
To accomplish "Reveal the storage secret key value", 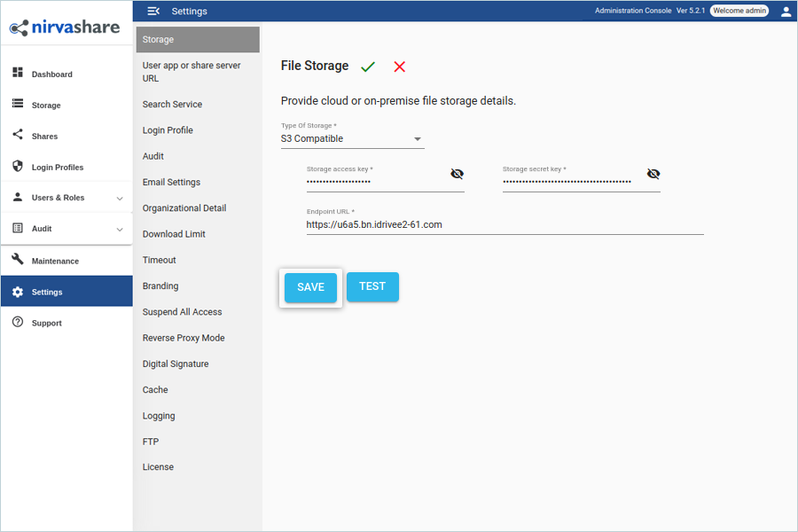I will coord(653,174).
